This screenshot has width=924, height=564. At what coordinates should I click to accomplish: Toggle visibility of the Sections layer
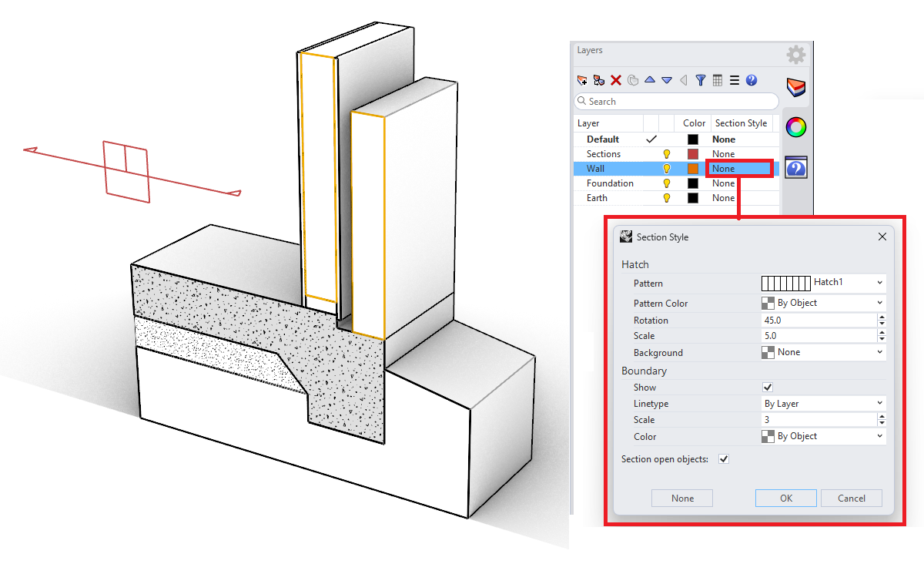pos(667,153)
